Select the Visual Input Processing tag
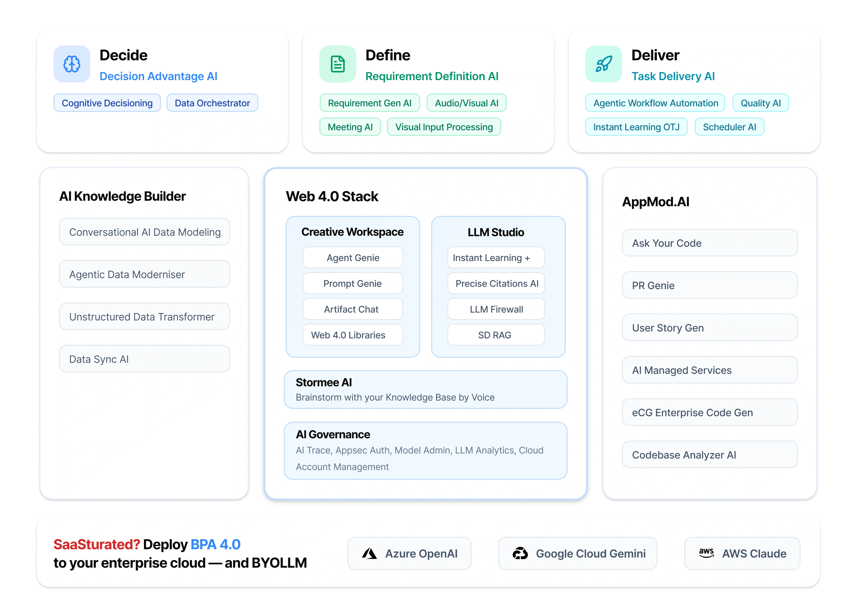The height and width of the screenshot is (616, 867). point(444,127)
